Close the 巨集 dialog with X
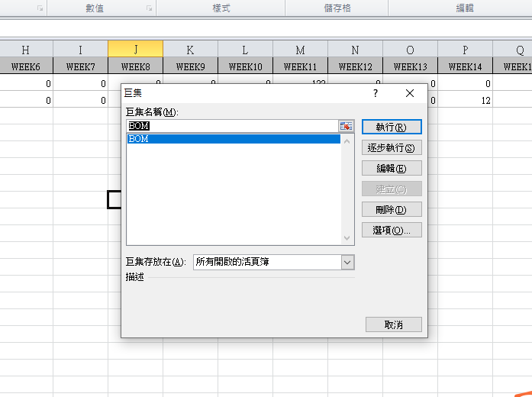532x397 pixels. 410,93
